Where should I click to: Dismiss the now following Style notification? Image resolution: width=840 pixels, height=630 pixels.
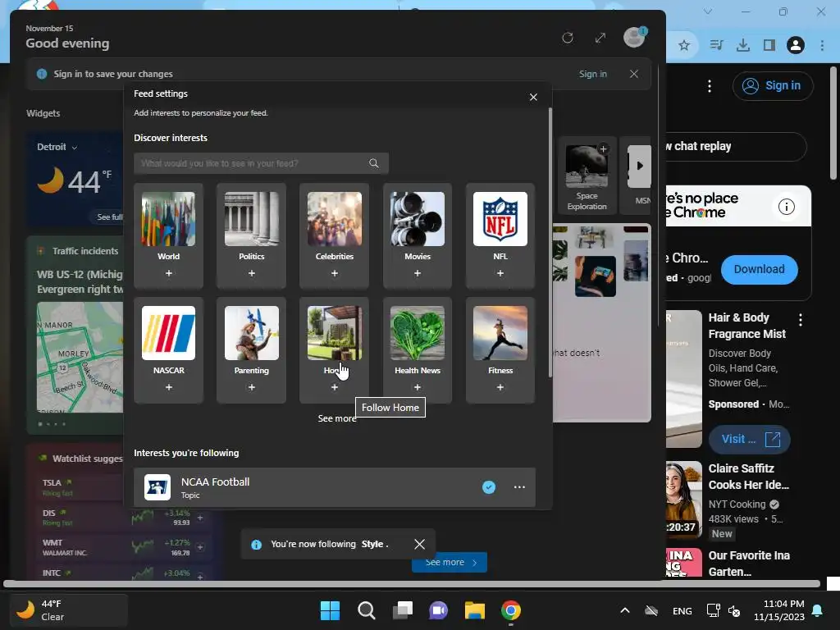(419, 545)
